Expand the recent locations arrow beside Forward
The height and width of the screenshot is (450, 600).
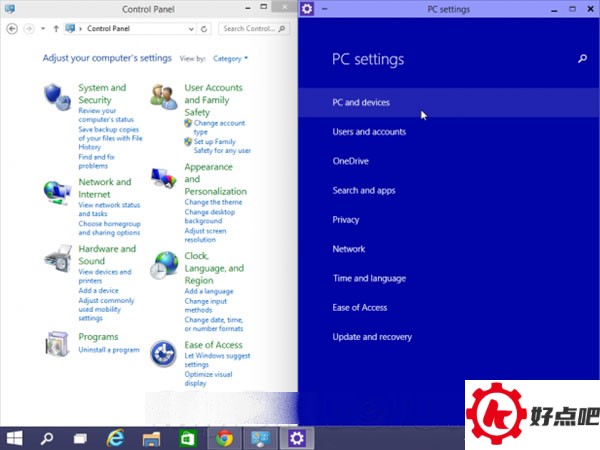(42, 29)
